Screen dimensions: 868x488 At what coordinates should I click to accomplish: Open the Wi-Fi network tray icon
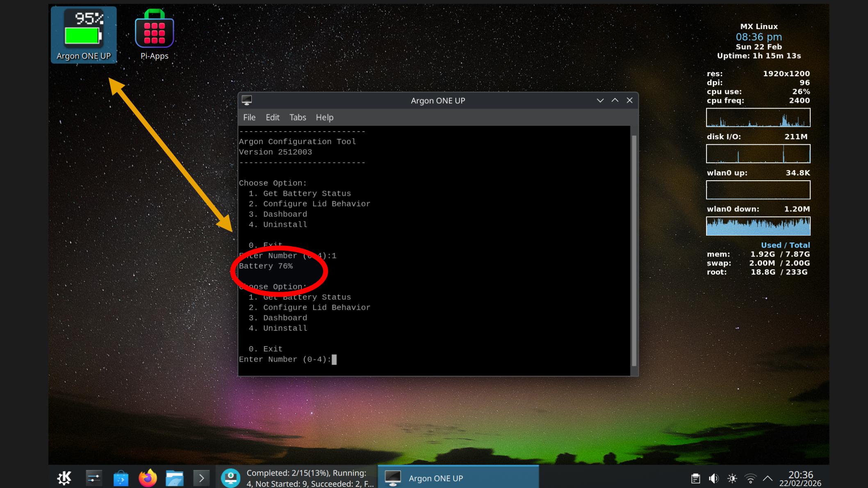point(750,478)
